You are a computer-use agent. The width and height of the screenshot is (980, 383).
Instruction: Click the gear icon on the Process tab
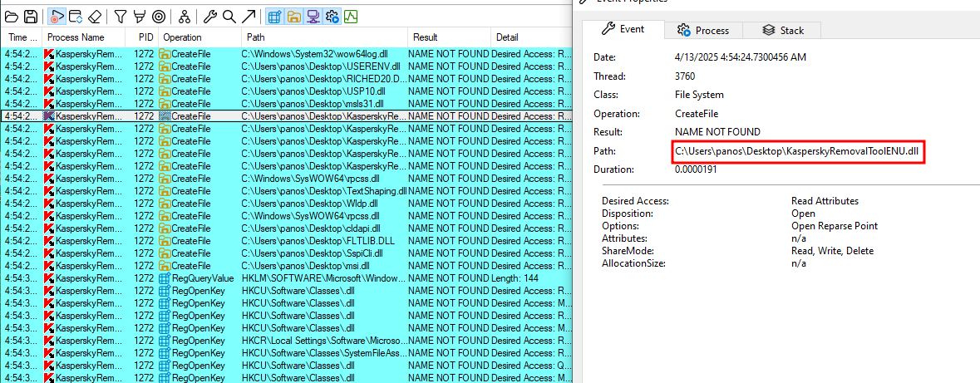click(684, 30)
